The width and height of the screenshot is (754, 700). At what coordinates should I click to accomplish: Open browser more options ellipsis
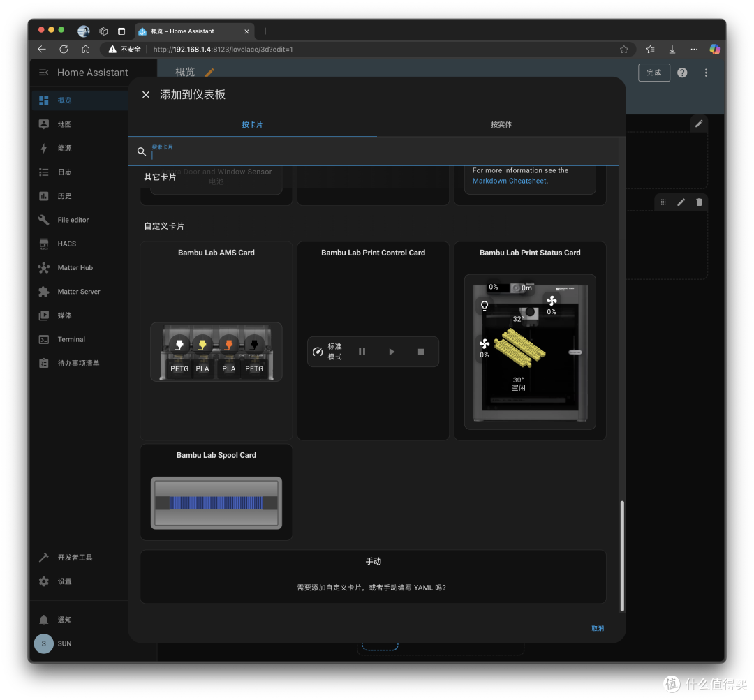pyautogui.click(x=694, y=49)
